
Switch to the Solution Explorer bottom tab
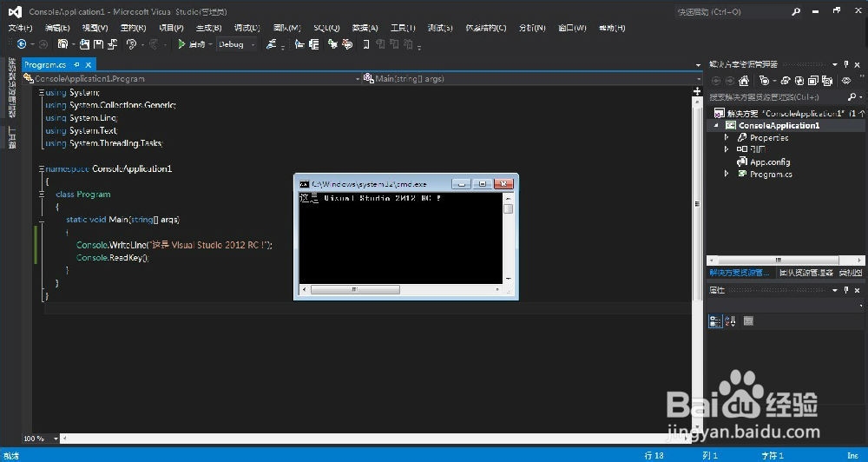(x=740, y=273)
